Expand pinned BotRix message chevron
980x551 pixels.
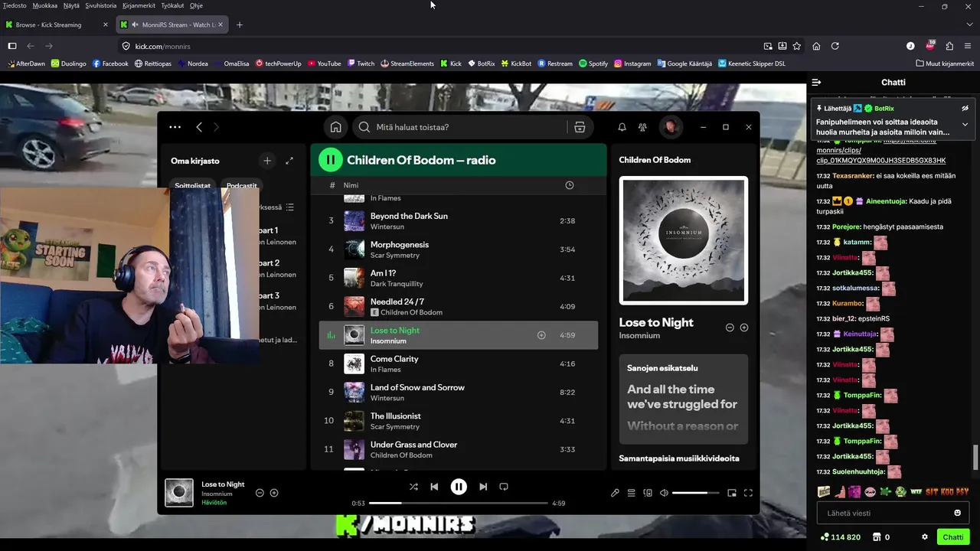(x=965, y=124)
